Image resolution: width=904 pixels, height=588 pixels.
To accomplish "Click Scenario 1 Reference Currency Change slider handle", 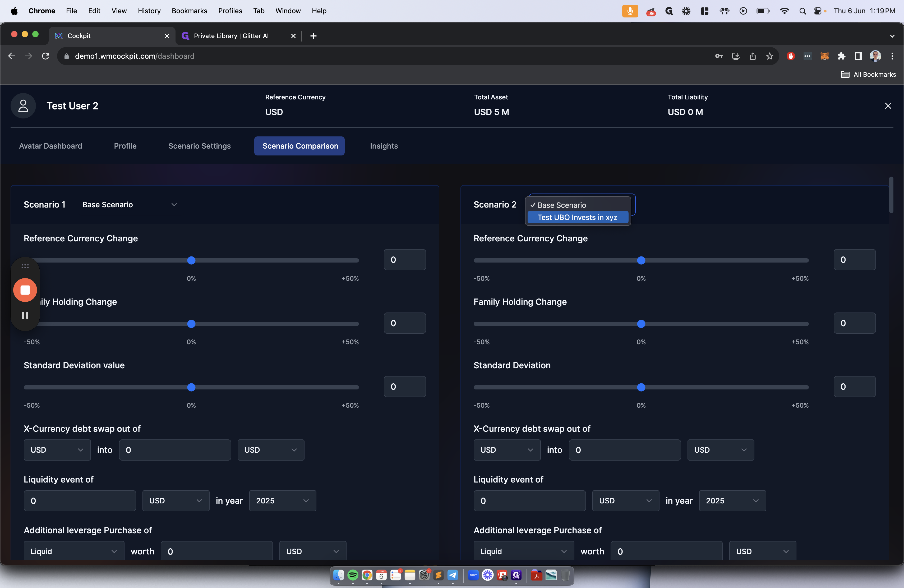I will click(x=191, y=260).
